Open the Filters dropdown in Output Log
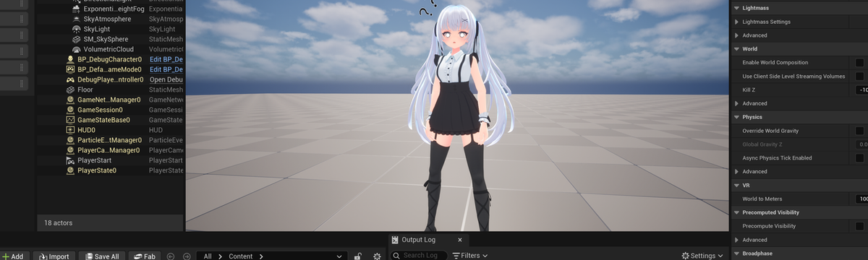 point(470,256)
